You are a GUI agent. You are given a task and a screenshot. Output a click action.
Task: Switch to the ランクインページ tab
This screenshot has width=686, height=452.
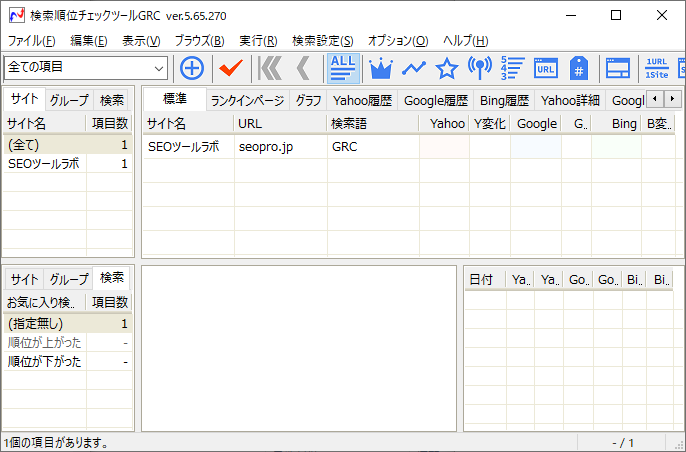tap(248, 101)
